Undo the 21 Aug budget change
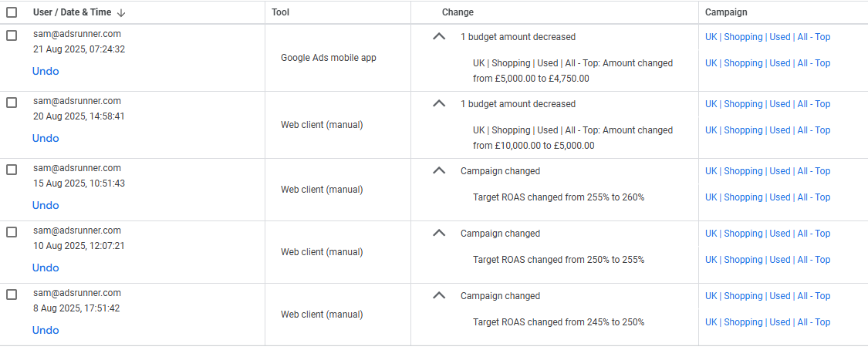 click(46, 72)
